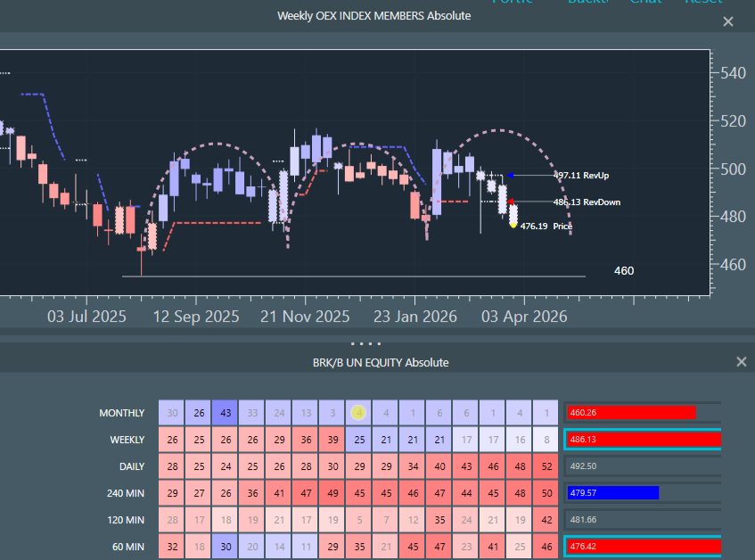Click the DAILY row cell showing 40

439,466
